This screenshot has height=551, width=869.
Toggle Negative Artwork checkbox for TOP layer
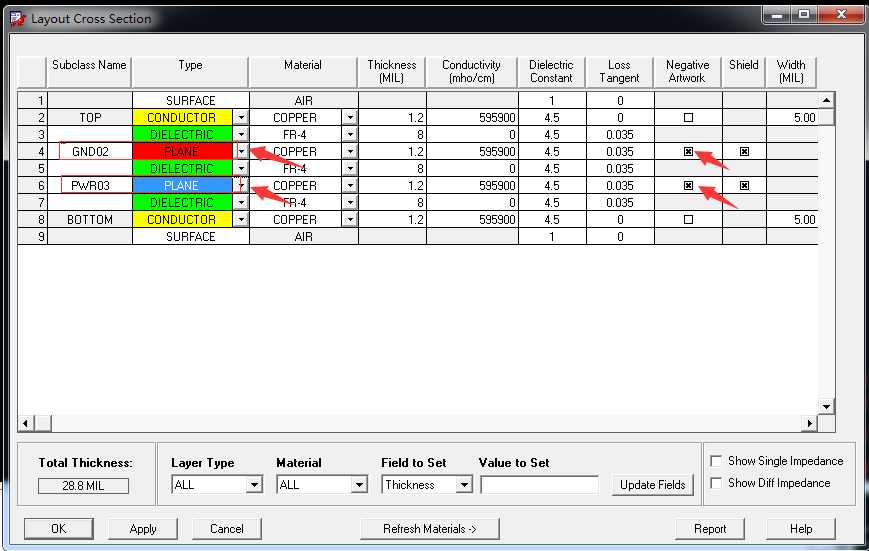pos(688,118)
